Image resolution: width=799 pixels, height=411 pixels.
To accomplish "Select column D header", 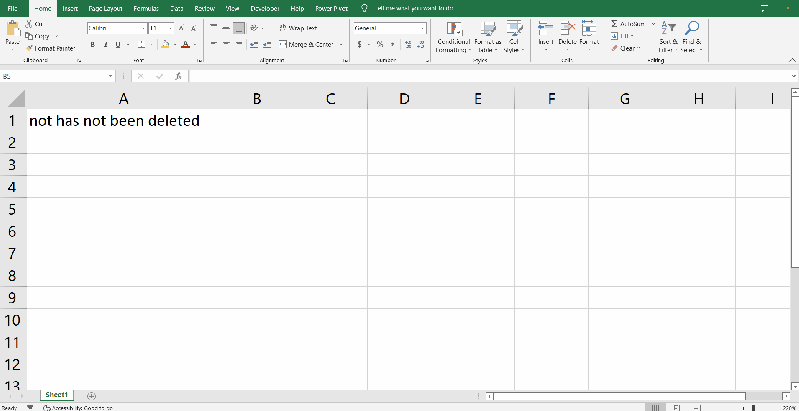I will [x=404, y=98].
